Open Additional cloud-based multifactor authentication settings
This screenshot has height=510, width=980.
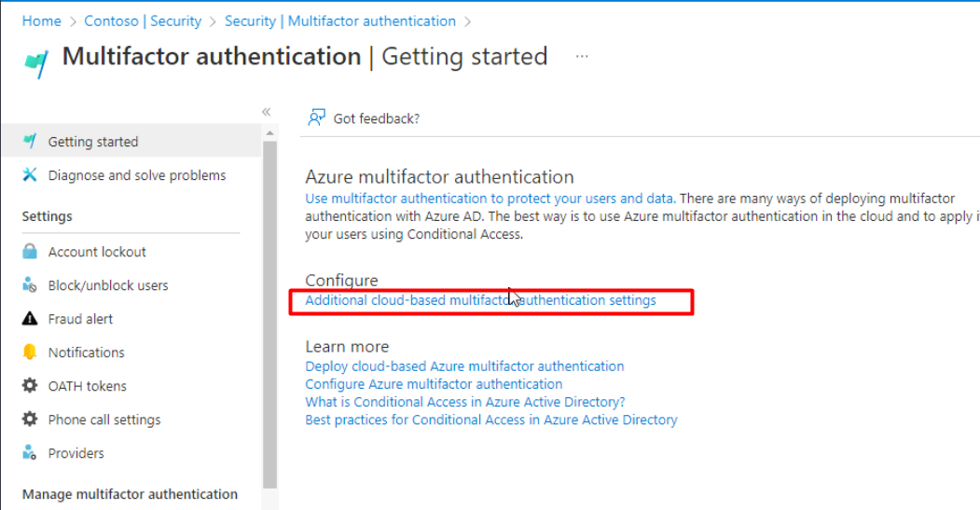(x=480, y=300)
